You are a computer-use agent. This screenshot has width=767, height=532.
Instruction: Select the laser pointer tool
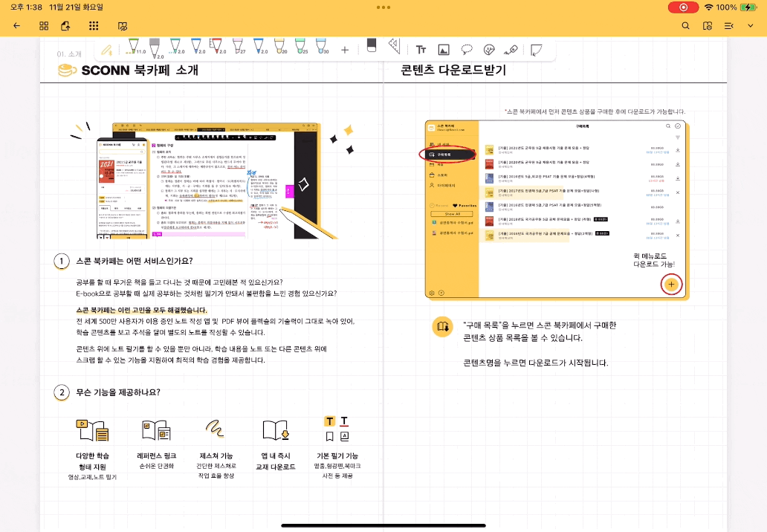(511, 50)
